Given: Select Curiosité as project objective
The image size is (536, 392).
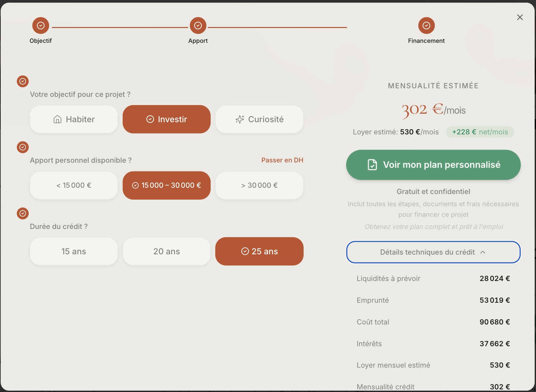Looking at the screenshot, I should 259,119.
